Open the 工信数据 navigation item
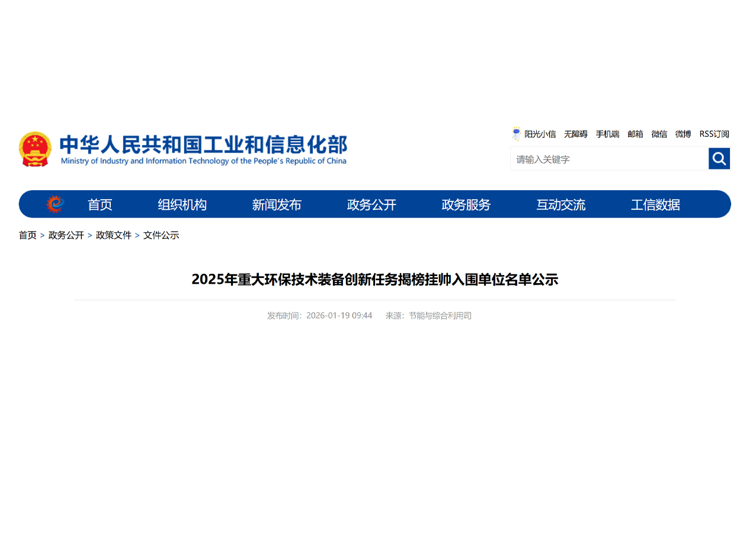The image size is (756, 551). [655, 205]
